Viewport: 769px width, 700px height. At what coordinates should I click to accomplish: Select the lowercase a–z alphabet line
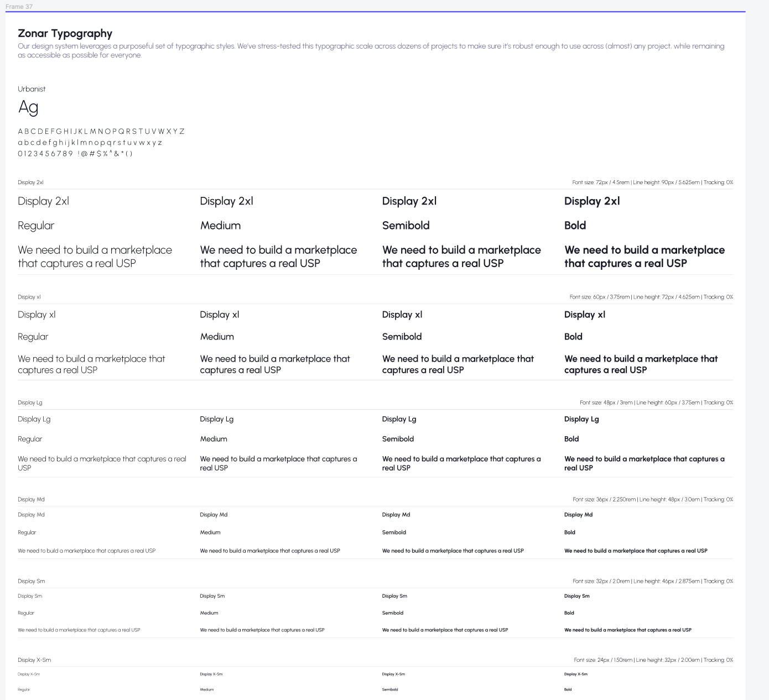point(90,143)
